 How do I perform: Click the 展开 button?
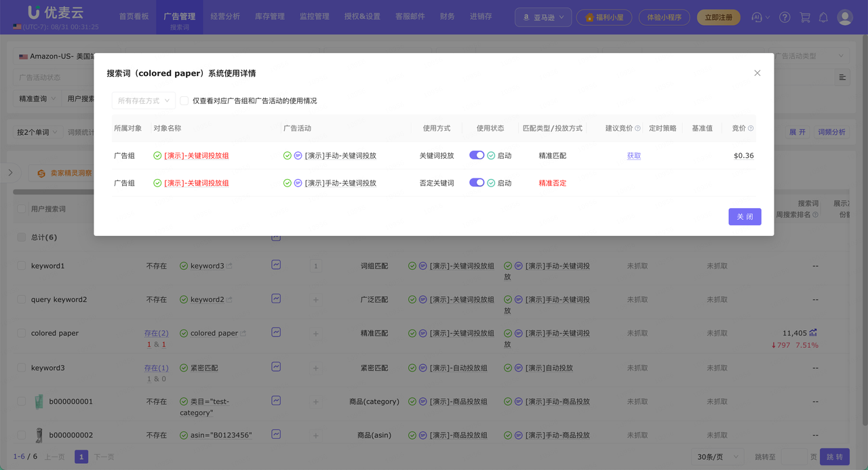[x=797, y=132]
